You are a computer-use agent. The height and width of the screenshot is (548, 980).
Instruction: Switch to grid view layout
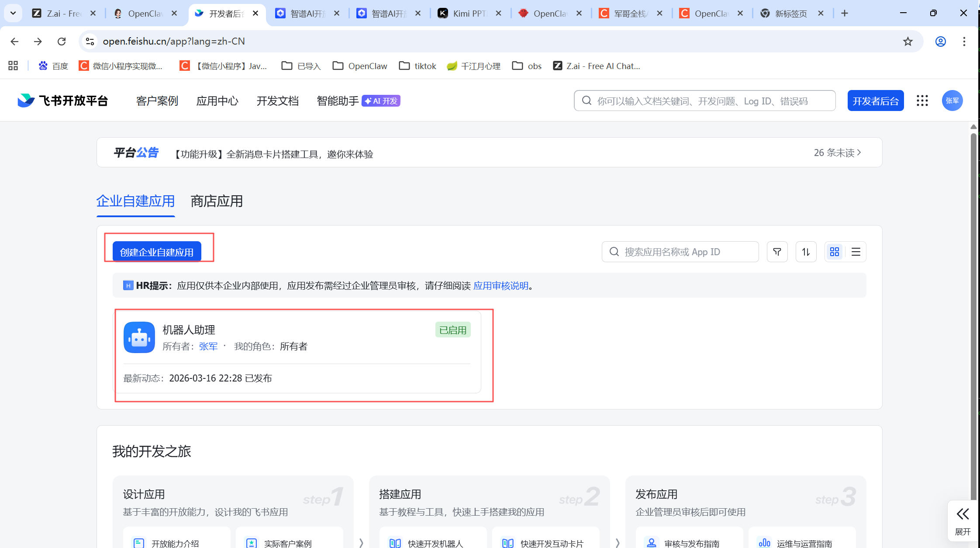point(835,252)
